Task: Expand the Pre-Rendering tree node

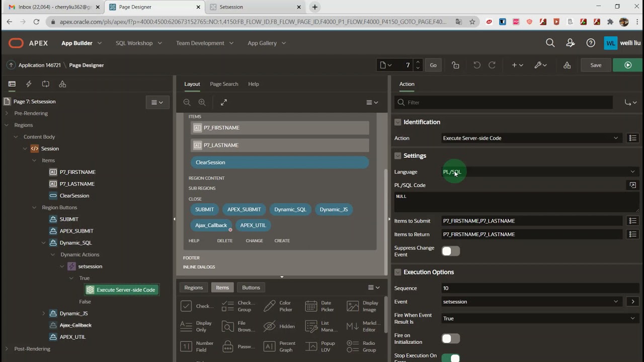Action: point(7,113)
